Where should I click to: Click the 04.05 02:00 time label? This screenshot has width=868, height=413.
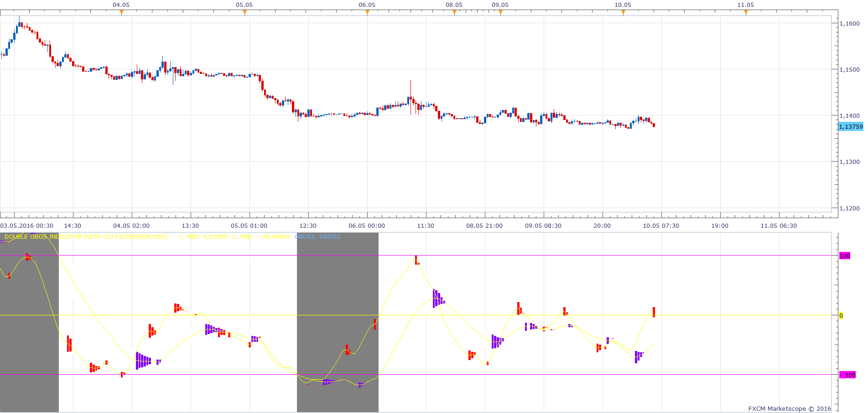tap(131, 225)
